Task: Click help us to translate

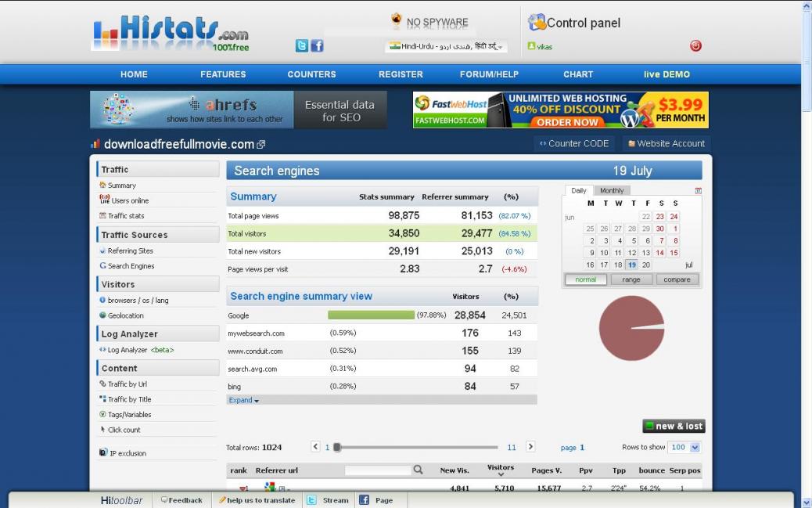Action: (257, 500)
